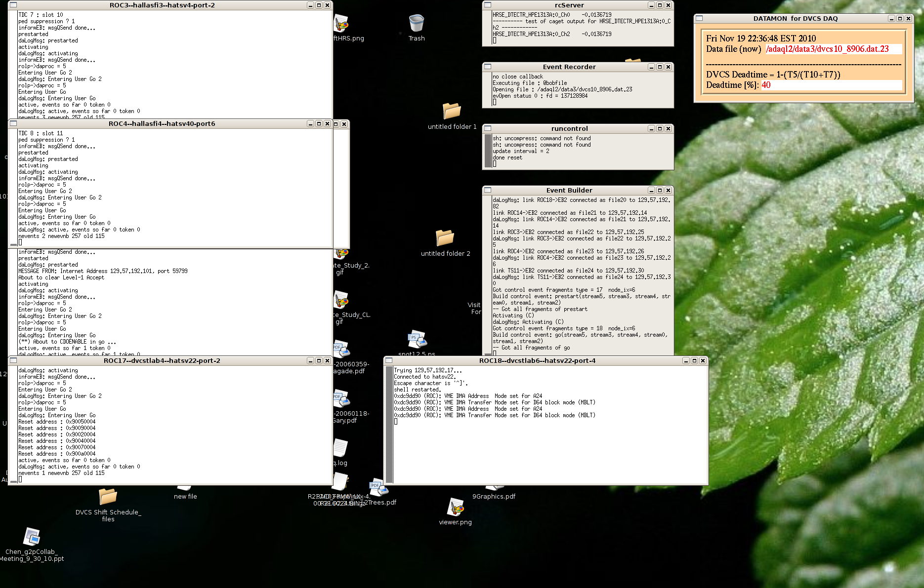Click the runcontrol terminal scrollbar
Screen dimensions: 924x588
tap(488, 151)
